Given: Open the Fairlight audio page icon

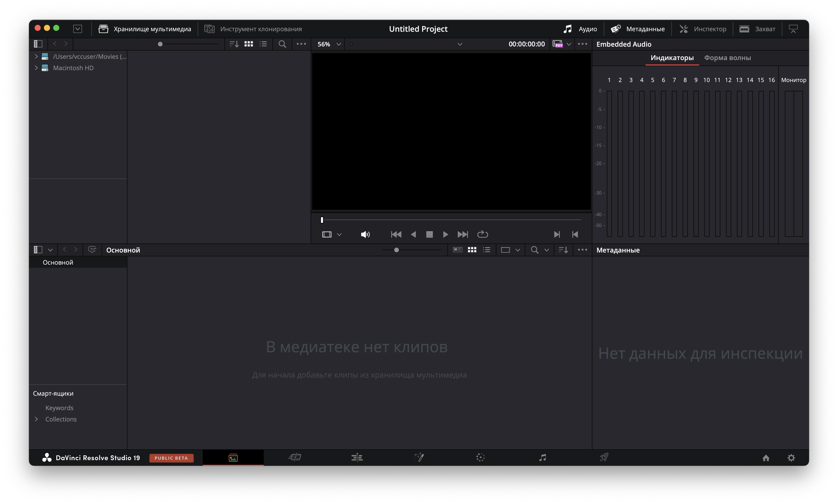Looking at the screenshot, I should coord(543,458).
